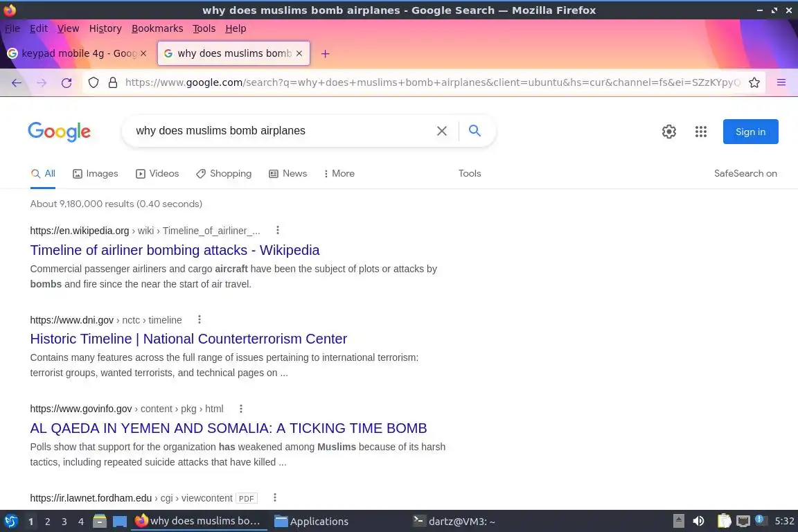Switch to workspace 2
The width and height of the screenshot is (798, 532).
point(47,522)
